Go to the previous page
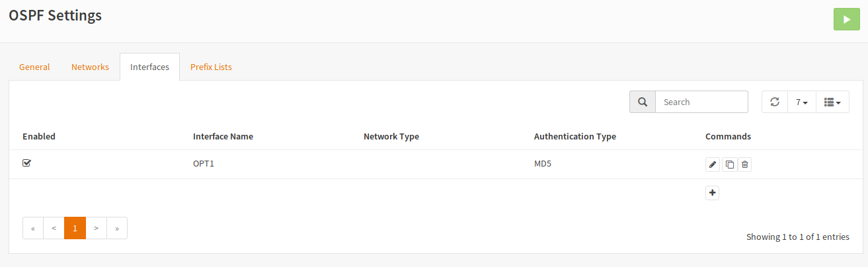 [x=54, y=228]
